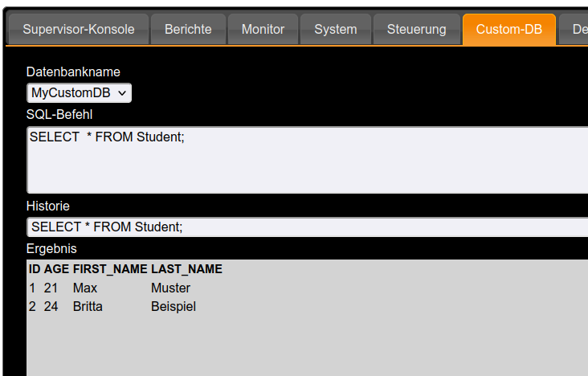The image size is (588, 376).
Task: Go to the Steuerung tab
Action: [x=417, y=29]
